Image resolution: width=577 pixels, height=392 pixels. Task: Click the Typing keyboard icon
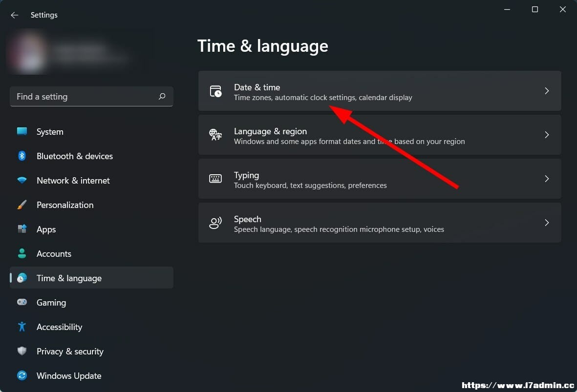pos(215,179)
